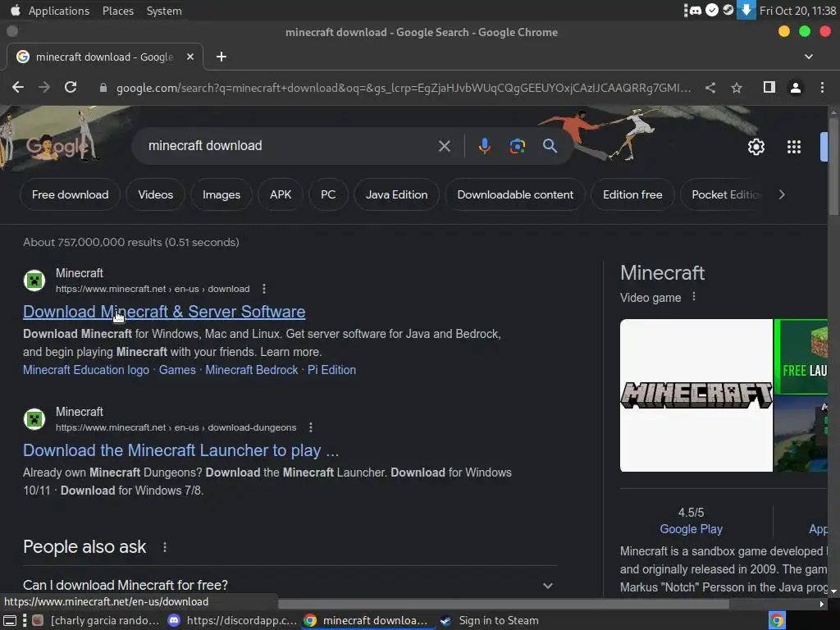Start voice search with microphone icon
This screenshot has height=630, width=840.
click(484, 146)
